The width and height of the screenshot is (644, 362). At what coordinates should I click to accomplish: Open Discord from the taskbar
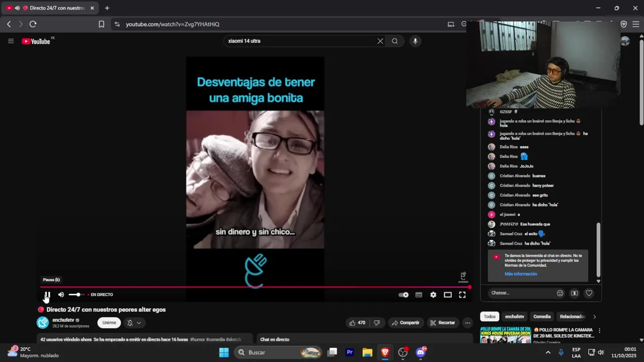click(x=421, y=352)
